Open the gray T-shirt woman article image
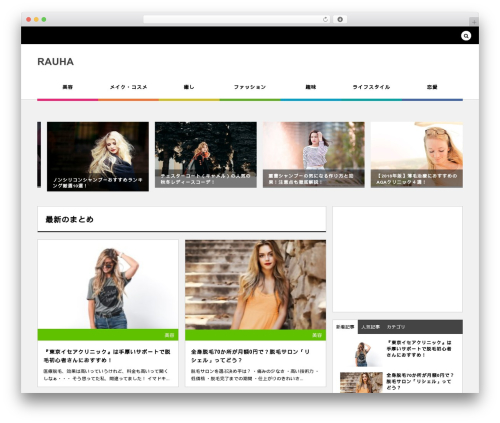The image size is (500, 423). [x=108, y=284]
